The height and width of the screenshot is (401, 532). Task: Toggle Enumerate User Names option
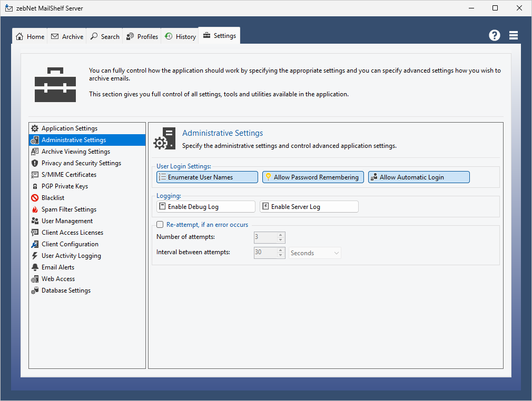(207, 177)
